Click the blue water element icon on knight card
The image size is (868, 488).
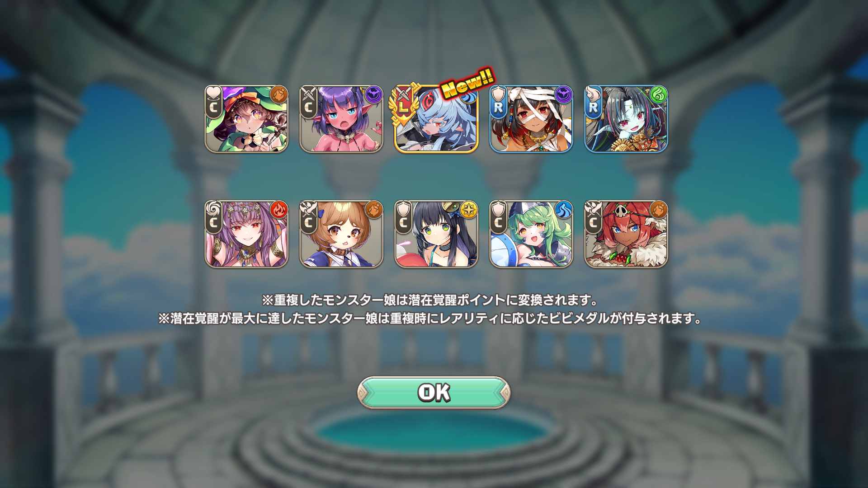pos(564,210)
